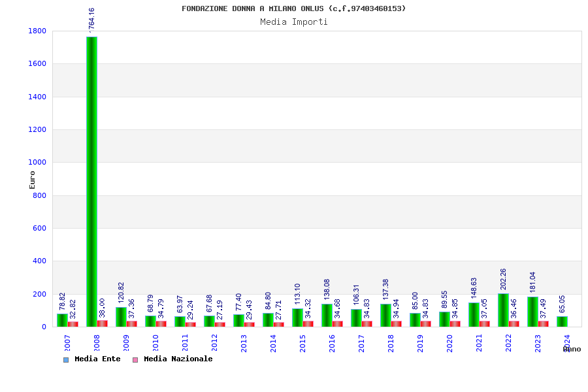
Task: Click the value label 113.10
Action: click(297, 294)
